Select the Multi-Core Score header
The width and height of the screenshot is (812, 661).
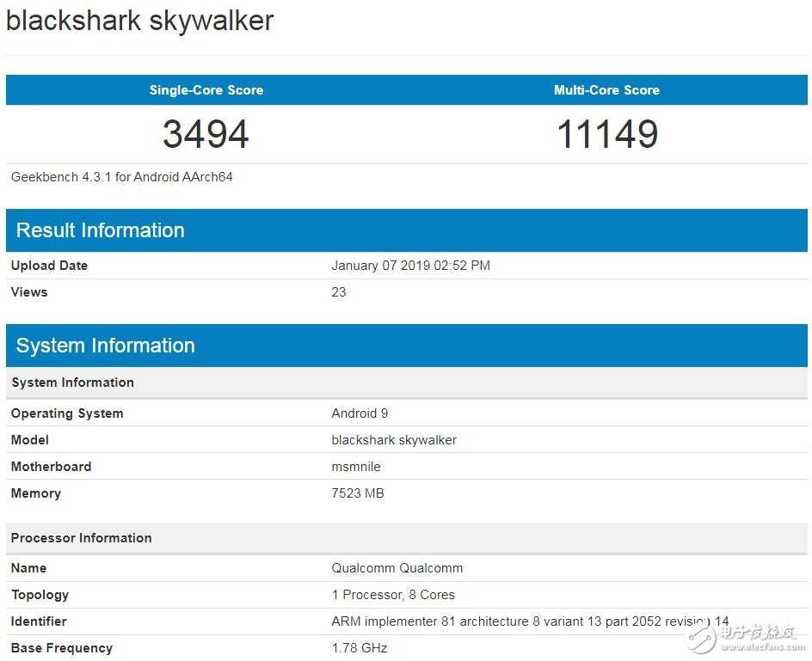pyautogui.click(x=606, y=90)
